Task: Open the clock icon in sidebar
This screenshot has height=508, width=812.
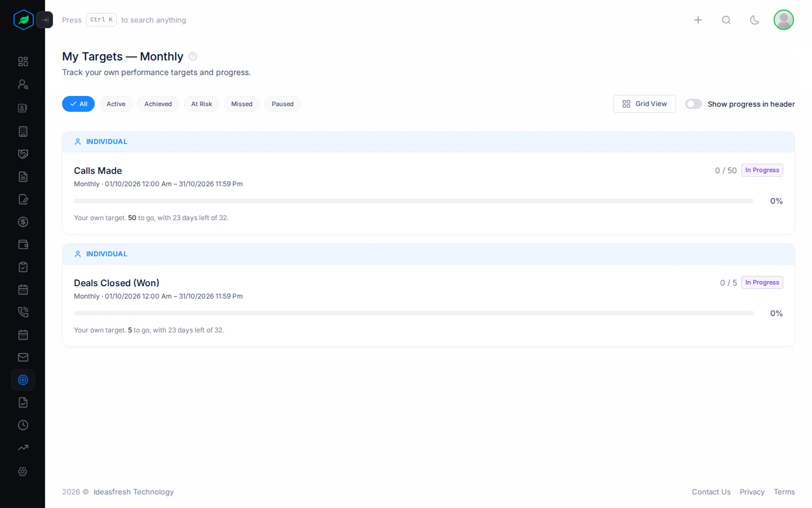Action: click(x=23, y=425)
